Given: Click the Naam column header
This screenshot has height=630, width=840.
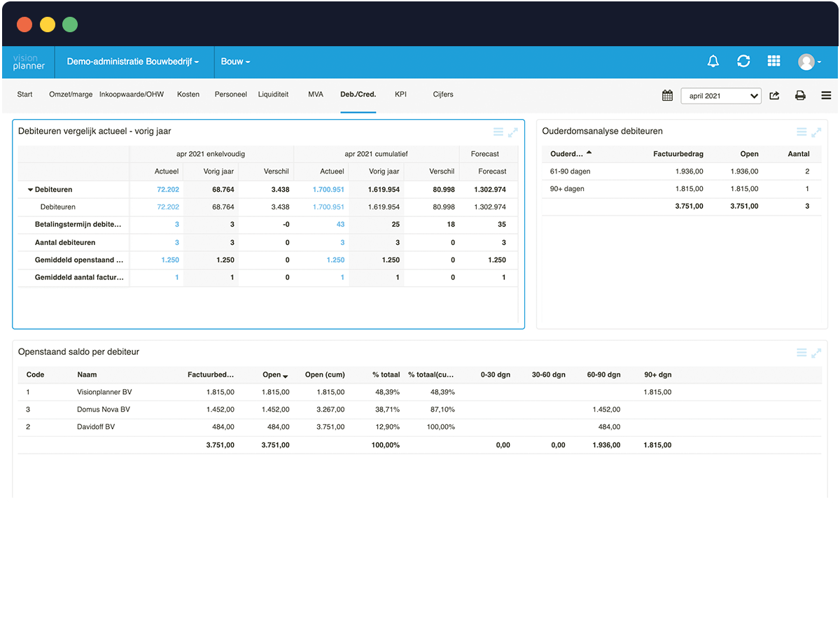Looking at the screenshot, I should [87, 375].
